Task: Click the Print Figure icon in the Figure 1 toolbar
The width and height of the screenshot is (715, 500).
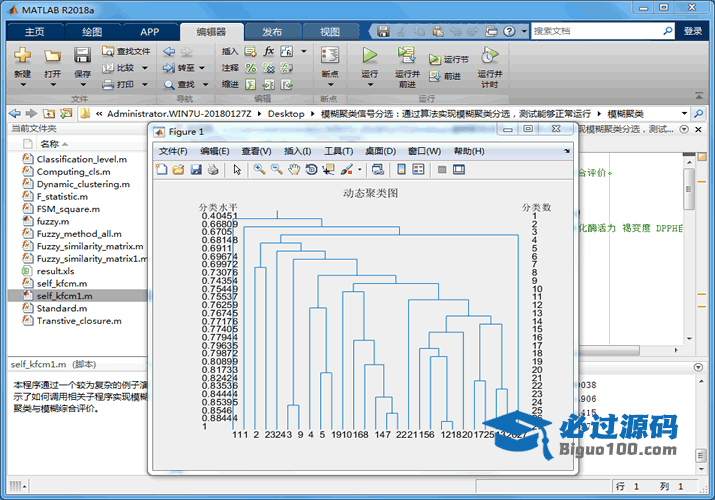Action: coord(212,170)
